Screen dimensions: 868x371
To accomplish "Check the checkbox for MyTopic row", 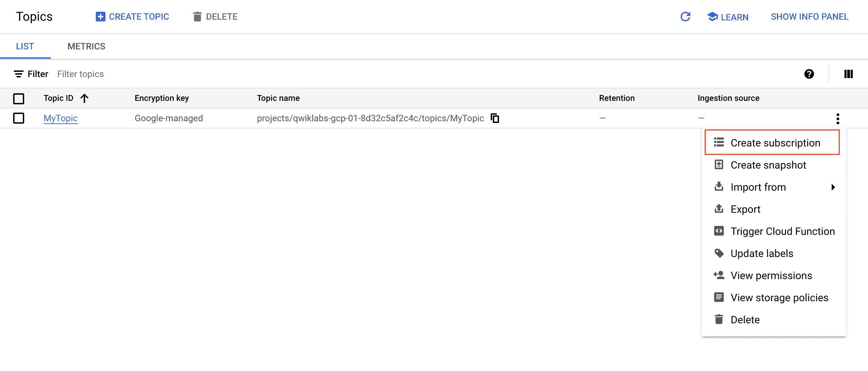I will [x=19, y=118].
